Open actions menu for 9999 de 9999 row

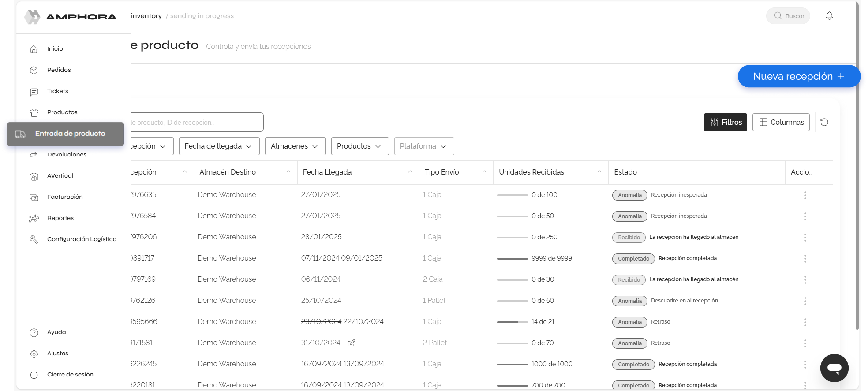(x=805, y=258)
